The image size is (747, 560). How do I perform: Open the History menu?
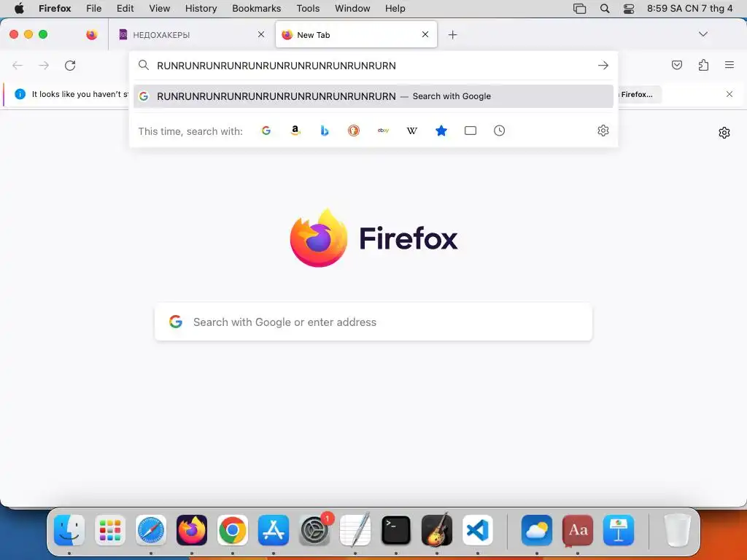pos(201,8)
